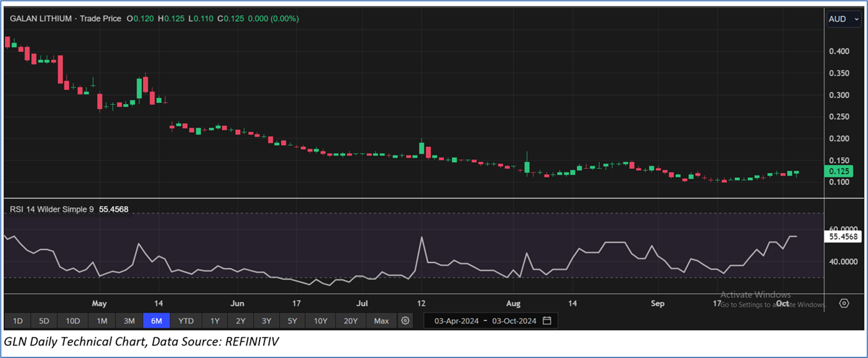Click the RSI pane target icon

coord(844,303)
